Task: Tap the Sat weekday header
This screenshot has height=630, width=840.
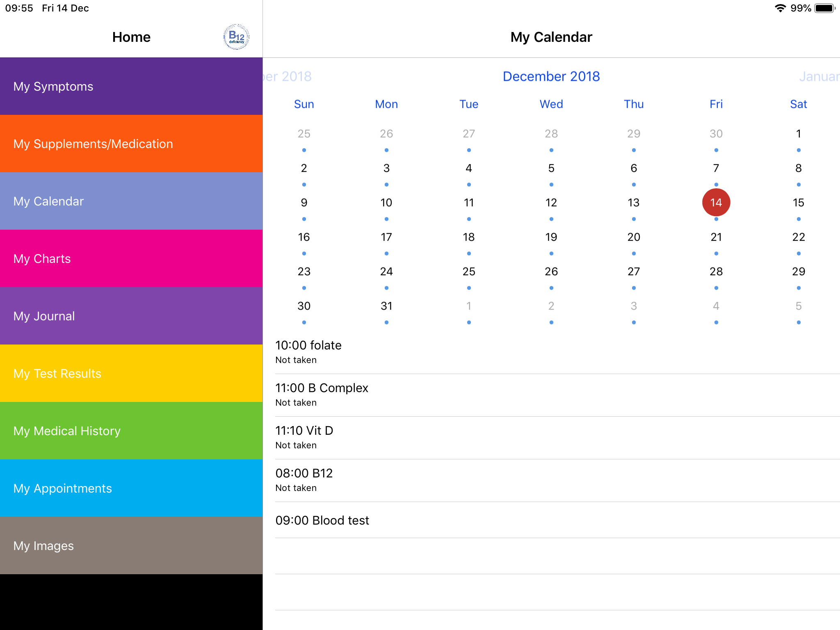Action: click(799, 104)
